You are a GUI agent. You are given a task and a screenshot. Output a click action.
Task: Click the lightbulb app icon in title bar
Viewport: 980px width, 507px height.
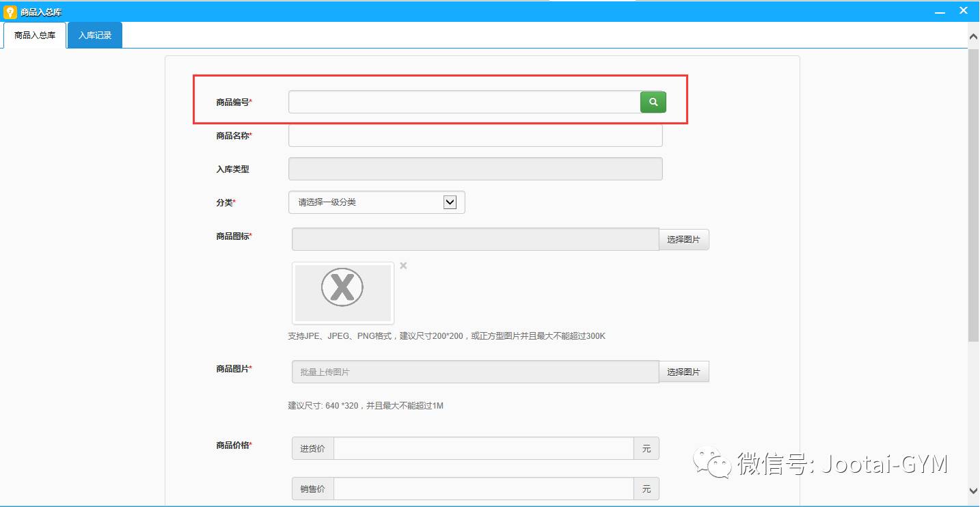(10, 12)
